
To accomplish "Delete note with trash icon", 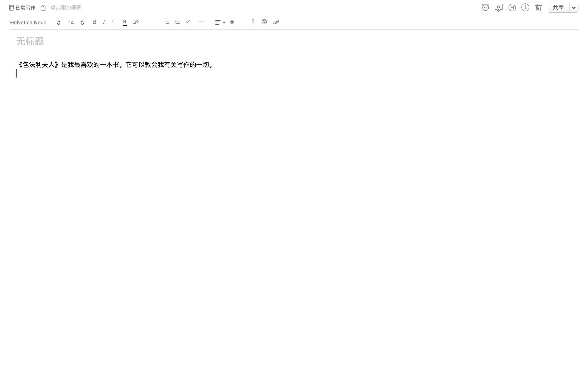I will click(x=538, y=8).
